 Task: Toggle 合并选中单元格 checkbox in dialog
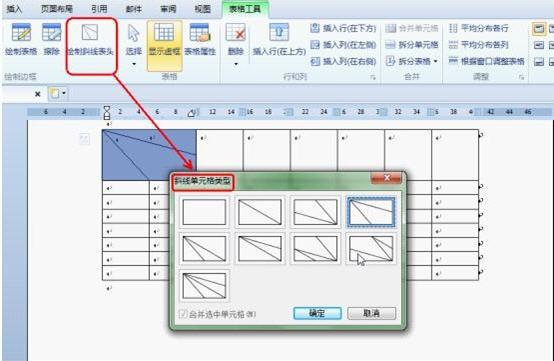coord(183,314)
